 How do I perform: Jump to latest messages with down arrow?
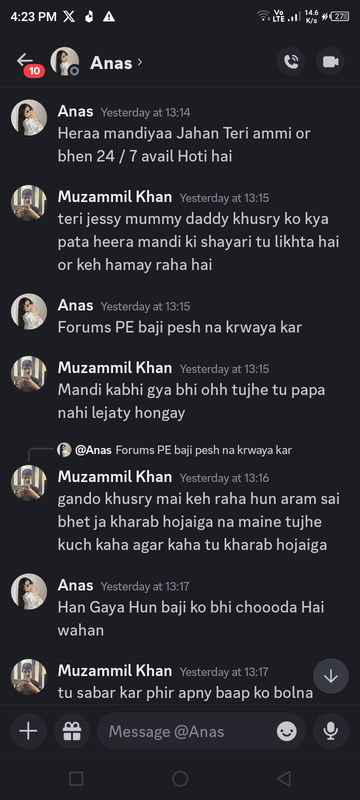pos(331,676)
